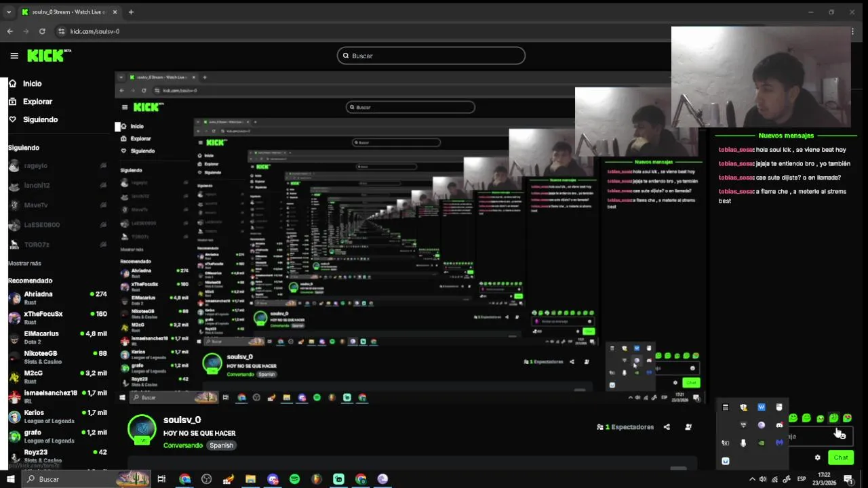Viewport: 868px width, 488px height.
Task: Switch ESP input language indicator
Action: (802, 479)
